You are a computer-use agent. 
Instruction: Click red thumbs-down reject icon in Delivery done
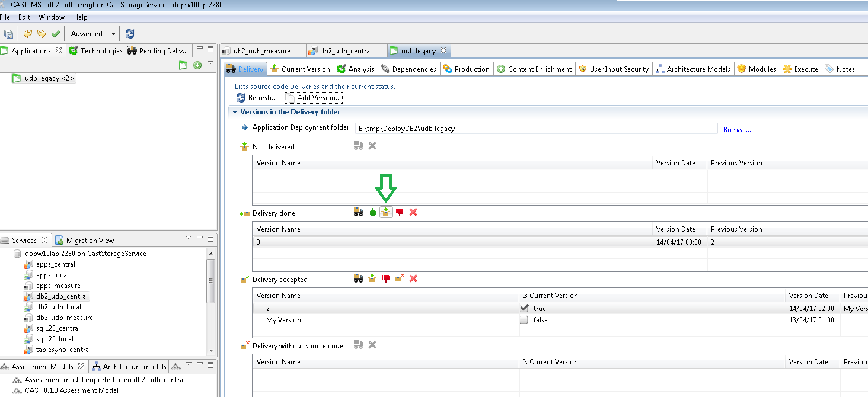pyautogui.click(x=400, y=212)
